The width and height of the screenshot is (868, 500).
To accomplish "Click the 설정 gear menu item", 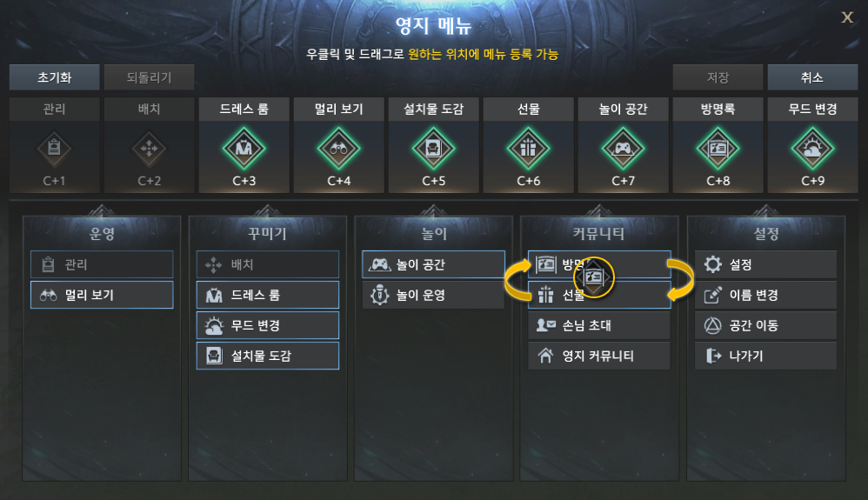I will (766, 264).
